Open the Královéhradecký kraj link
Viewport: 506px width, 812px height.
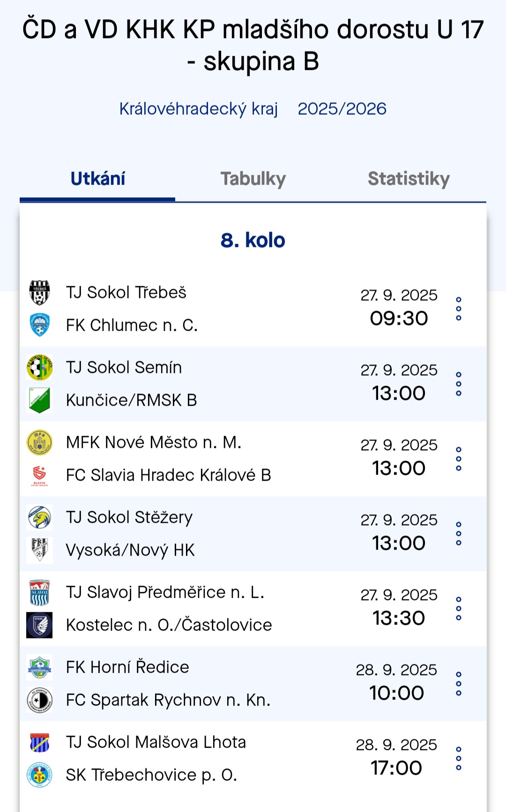[x=199, y=109]
